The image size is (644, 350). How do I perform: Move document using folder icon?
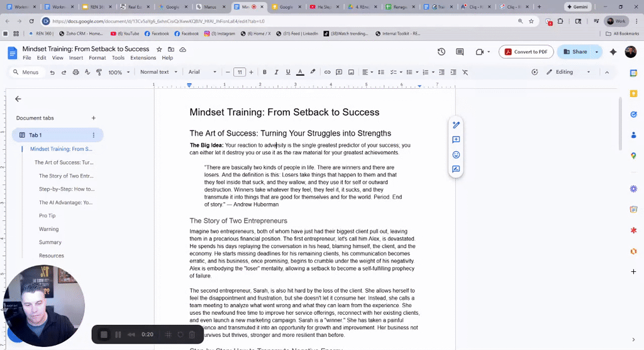point(171,49)
